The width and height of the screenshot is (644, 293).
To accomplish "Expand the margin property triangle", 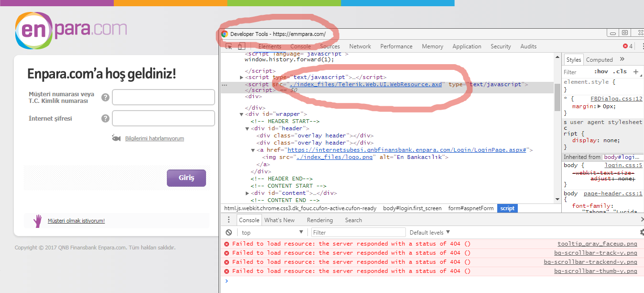I will [x=600, y=106].
